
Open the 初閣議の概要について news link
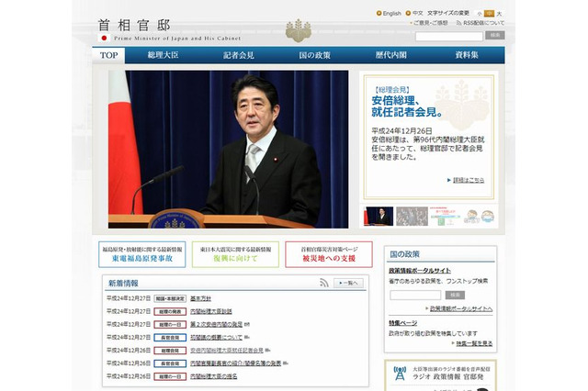217,338
